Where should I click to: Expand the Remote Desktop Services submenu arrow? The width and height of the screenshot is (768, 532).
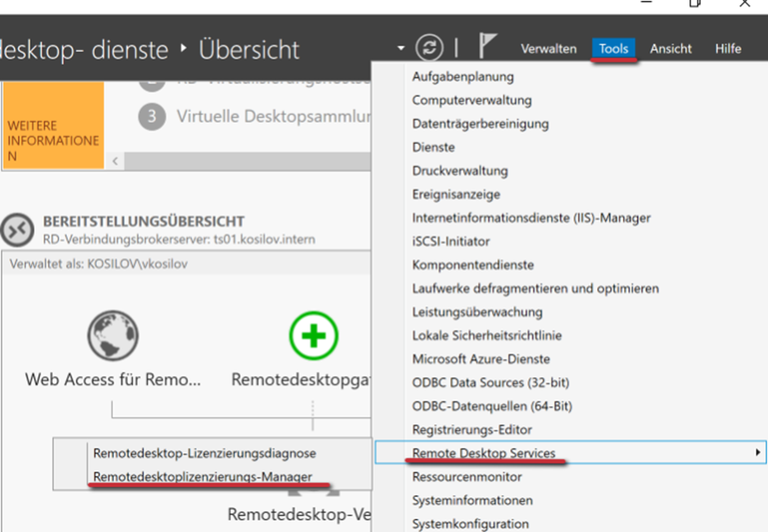click(x=757, y=453)
